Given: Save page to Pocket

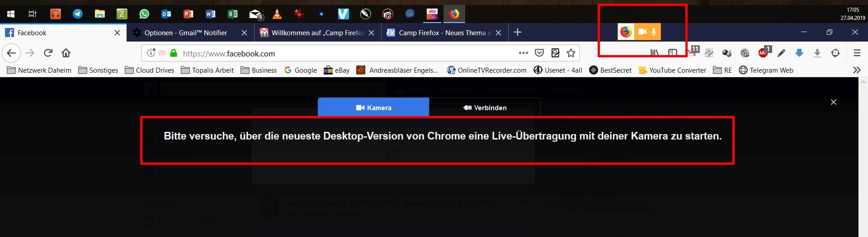Looking at the screenshot, I should coord(539,53).
